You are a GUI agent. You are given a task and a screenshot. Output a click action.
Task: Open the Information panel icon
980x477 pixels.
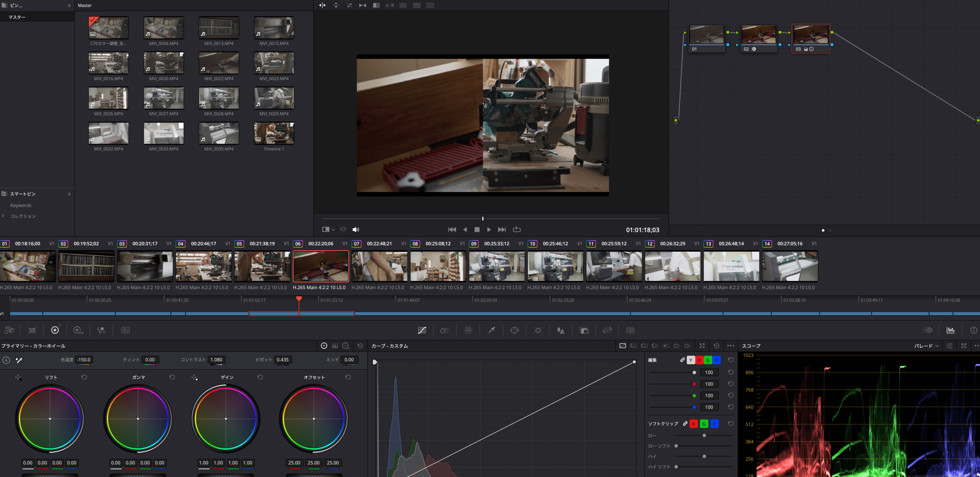pyautogui.click(x=973, y=330)
